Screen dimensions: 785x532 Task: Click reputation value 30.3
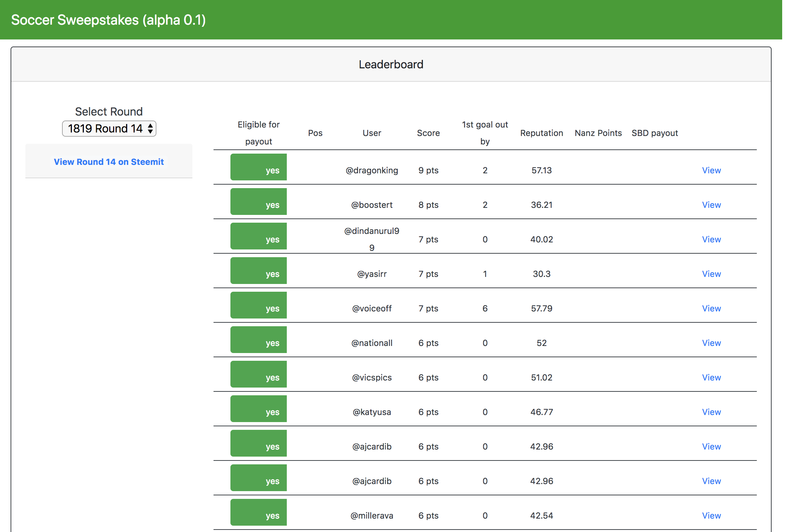[542, 274]
